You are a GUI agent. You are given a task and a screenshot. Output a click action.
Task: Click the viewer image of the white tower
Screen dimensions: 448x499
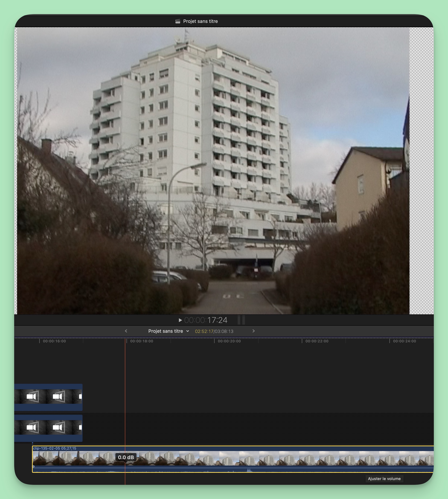tap(213, 171)
